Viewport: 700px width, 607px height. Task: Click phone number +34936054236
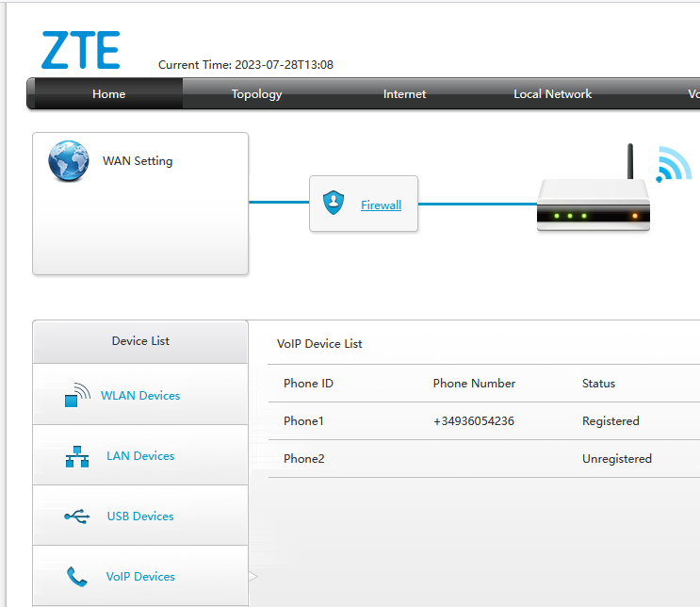click(x=473, y=421)
